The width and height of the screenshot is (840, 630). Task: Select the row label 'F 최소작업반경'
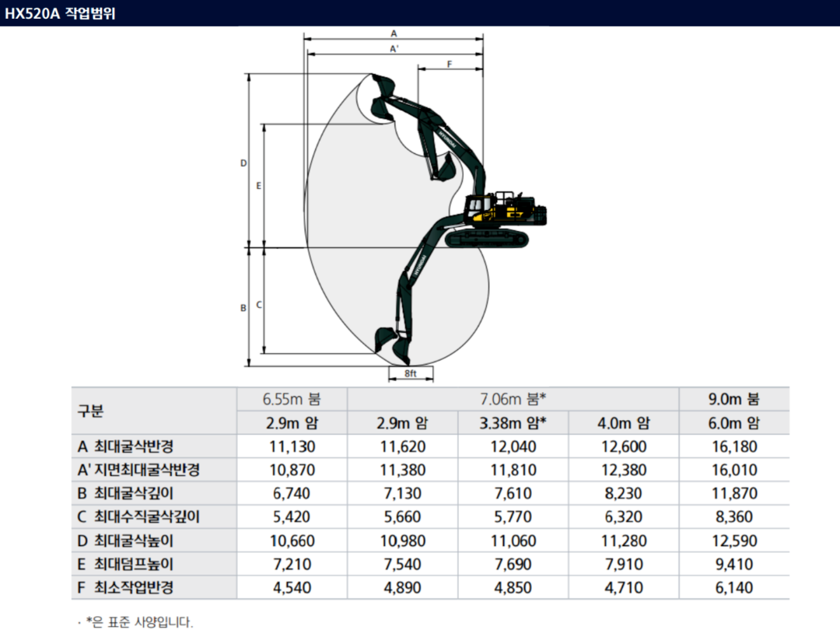click(x=125, y=588)
